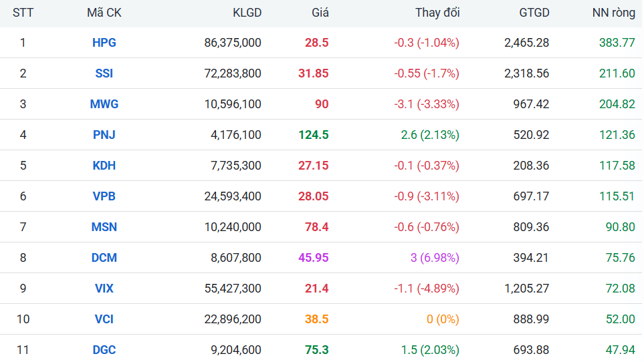Open the PNJ stock ticker link
The width and height of the screenshot is (644, 362).
click(104, 135)
